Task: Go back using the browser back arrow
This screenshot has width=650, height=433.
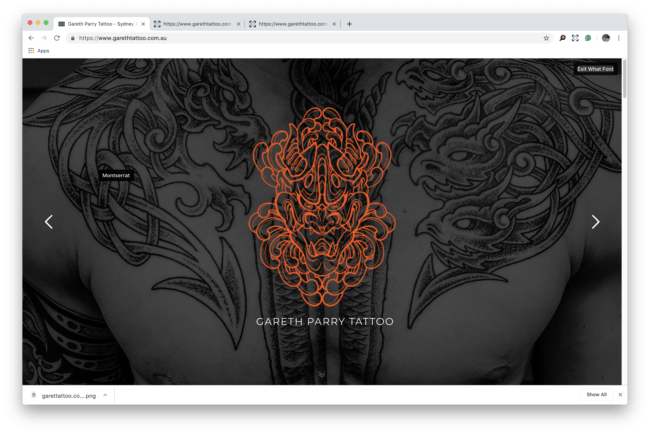Action: pos(31,38)
